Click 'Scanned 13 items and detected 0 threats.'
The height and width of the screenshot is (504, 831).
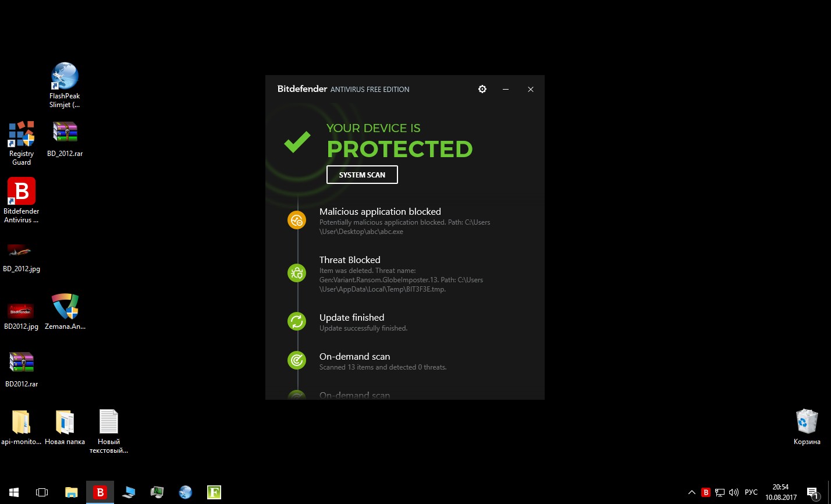coord(383,367)
